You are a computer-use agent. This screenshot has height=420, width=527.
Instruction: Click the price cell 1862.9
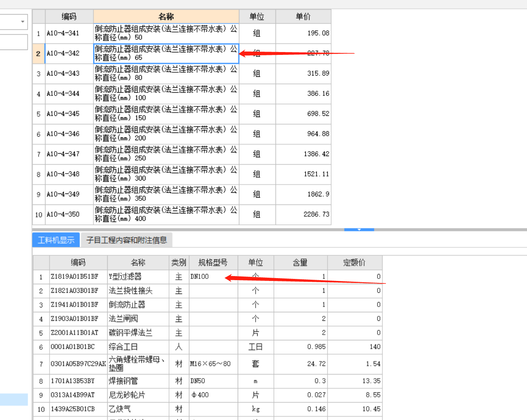(x=303, y=194)
